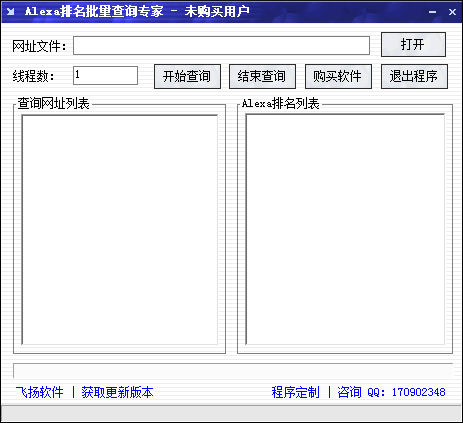Start querying with 开始查询 button
Viewport: 463px width, 423px height.
187,76
